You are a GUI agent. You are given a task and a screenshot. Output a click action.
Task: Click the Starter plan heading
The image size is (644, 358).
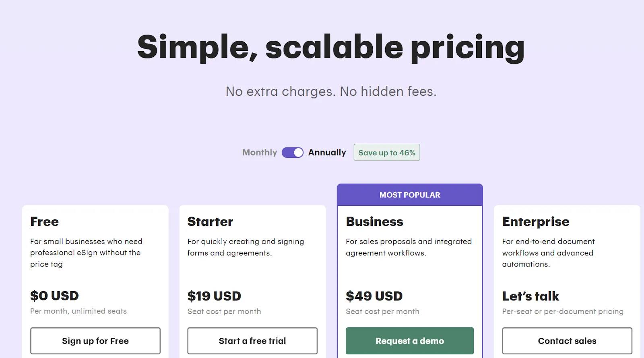pyautogui.click(x=210, y=221)
